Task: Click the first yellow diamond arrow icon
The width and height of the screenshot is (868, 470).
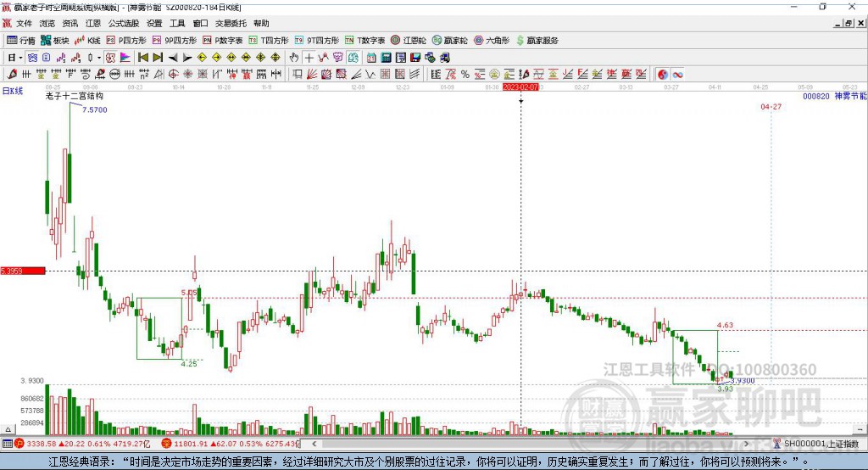Action: pyautogui.click(x=202, y=58)
